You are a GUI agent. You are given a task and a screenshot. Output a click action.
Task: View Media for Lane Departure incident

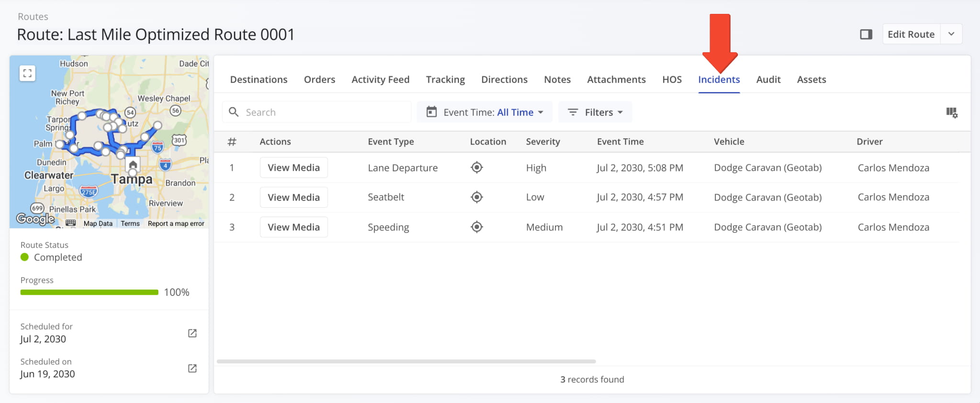tap(294, 168)
